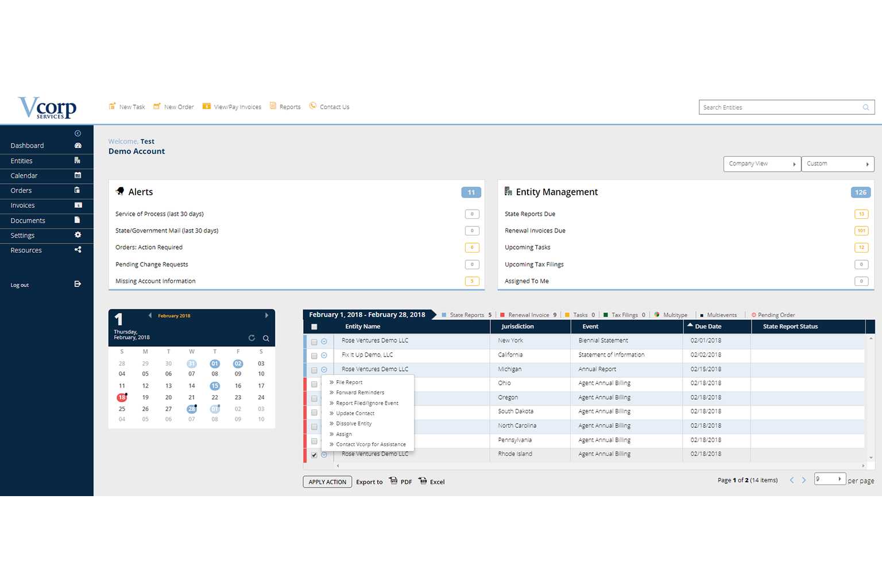Open the Company View dropdown

pos(761,164)
